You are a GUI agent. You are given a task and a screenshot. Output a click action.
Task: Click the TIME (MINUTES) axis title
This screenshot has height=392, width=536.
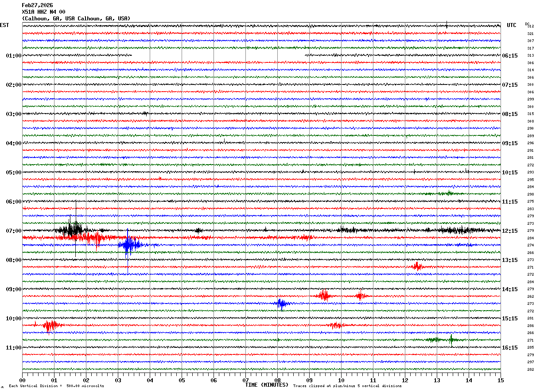coord(267,385)
